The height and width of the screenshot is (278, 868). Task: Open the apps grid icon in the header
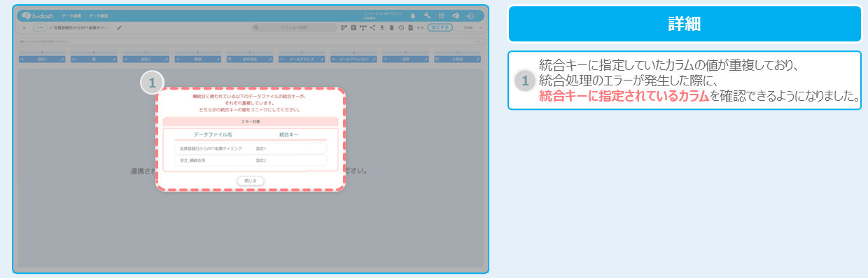click(x=442, y=15)
